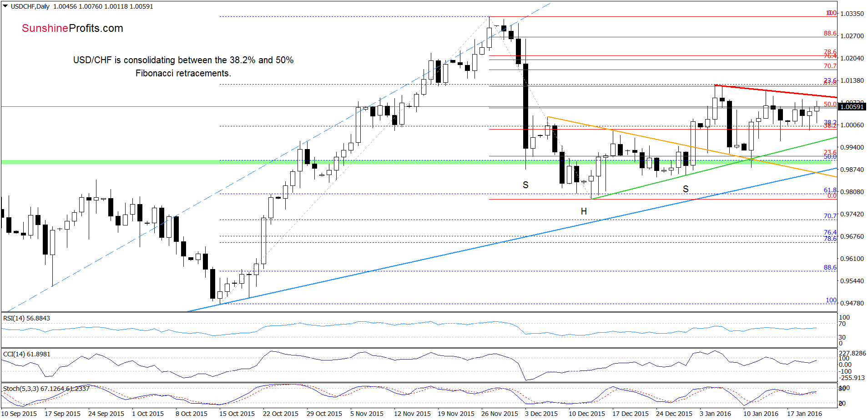Click the 26 Nov 2015 date label
The height and width of the screenshot is (420, 868).
500,414
